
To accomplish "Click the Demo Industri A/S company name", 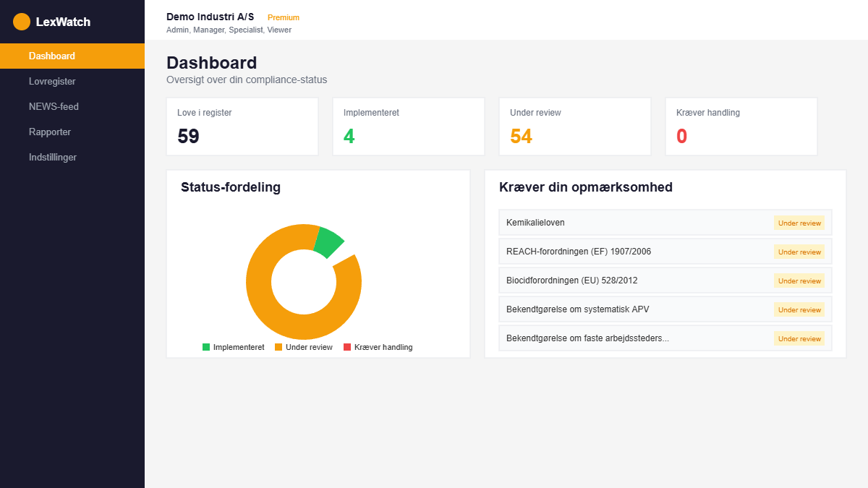I will pyautogui.click(x=210, y=17).
